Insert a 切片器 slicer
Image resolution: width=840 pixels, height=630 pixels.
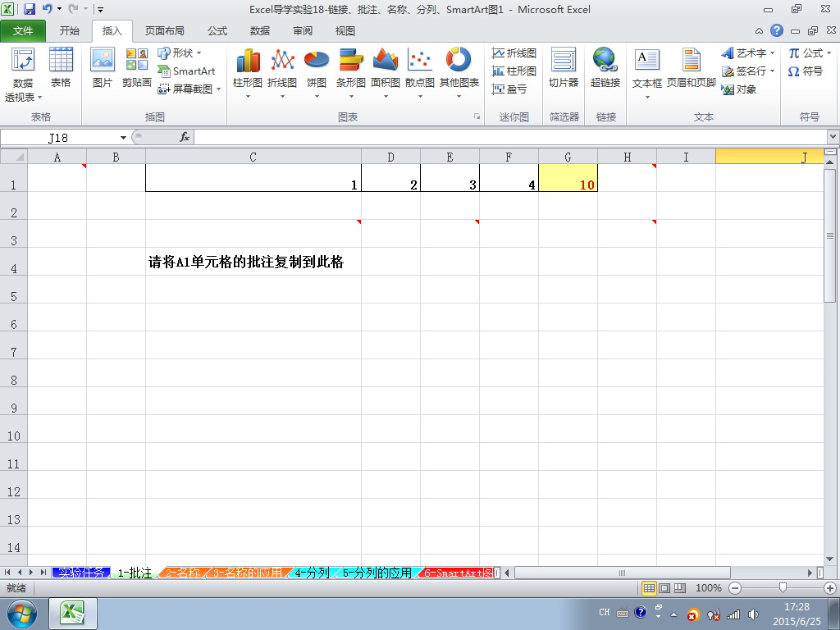pyautogui.click(x=564, y=67)
